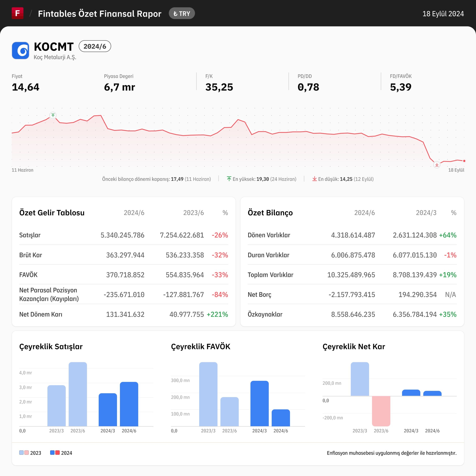Click the 2024/6 bar in Çeyreklik Net Kar
The height and width of the screenshot is (476, 476).
coord(432,393)
